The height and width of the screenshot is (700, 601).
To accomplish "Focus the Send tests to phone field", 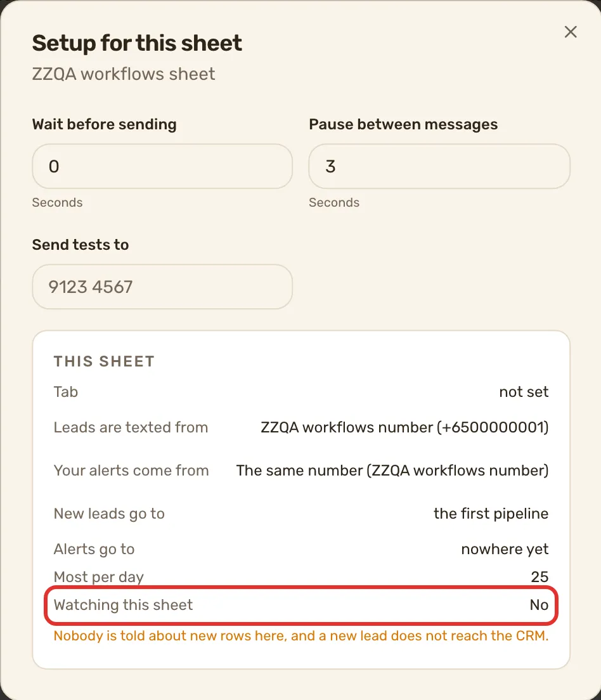I will pyautogui.click(x=162, y=287).
